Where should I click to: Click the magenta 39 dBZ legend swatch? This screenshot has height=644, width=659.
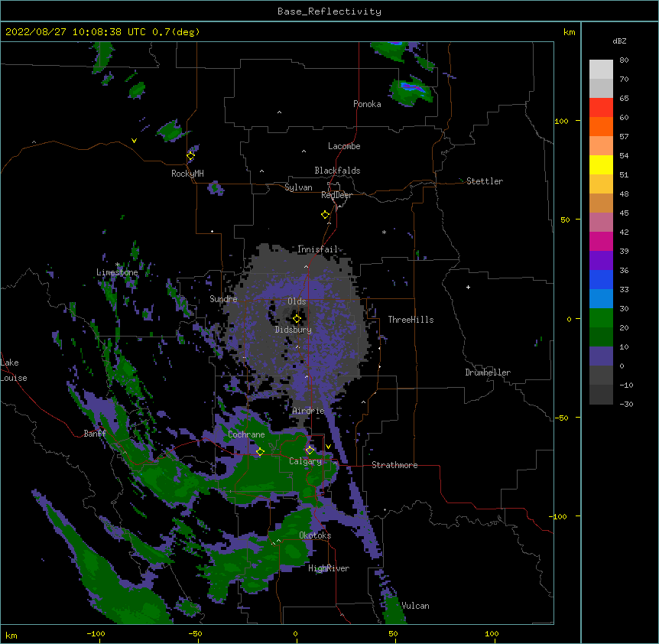(x=601, y=241)
